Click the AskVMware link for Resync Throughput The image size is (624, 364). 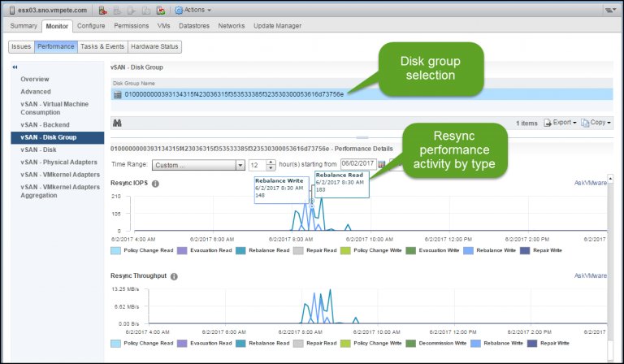click(x=590, y=275)
